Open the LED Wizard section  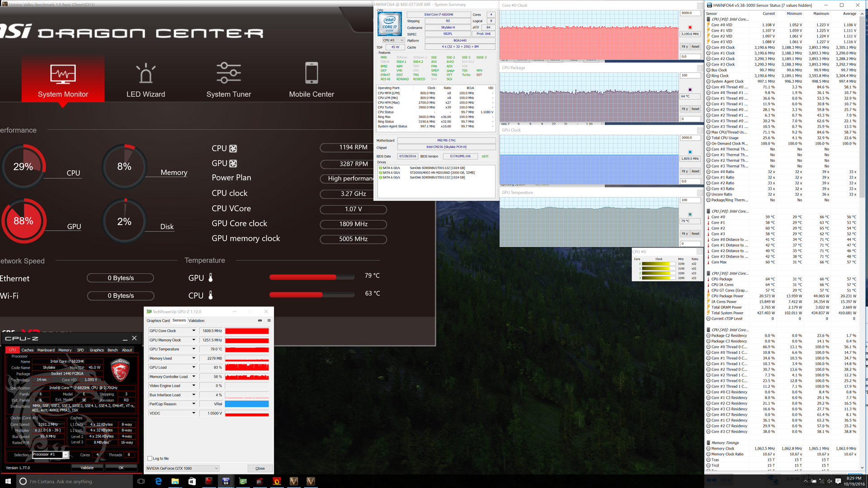click(x=146, y=80)
